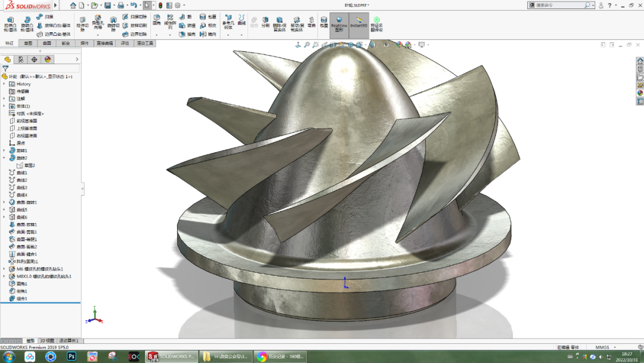Click the 分割 (Split) tool icon
Screen dimensions: 644x363
point(265,20)
